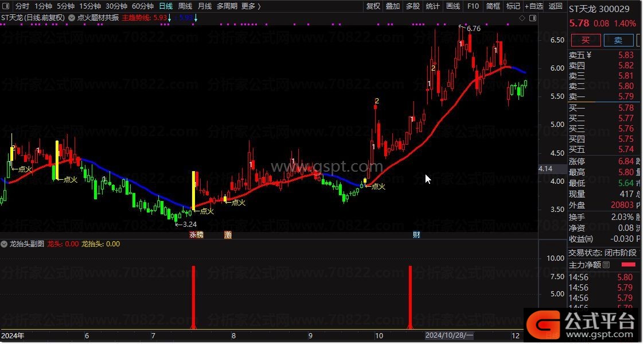The height and width of the screenshot is (344, 644).
Task: Open F10 company information
Action: click(x=473, y=6)
